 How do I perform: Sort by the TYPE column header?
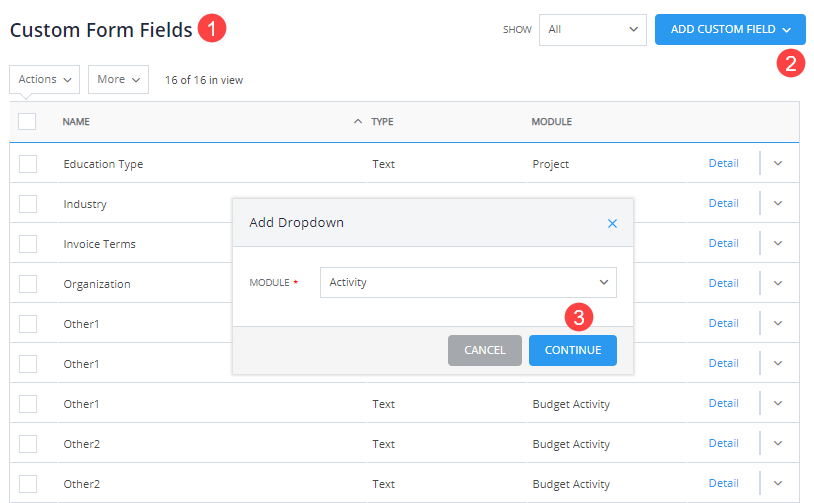382,121
